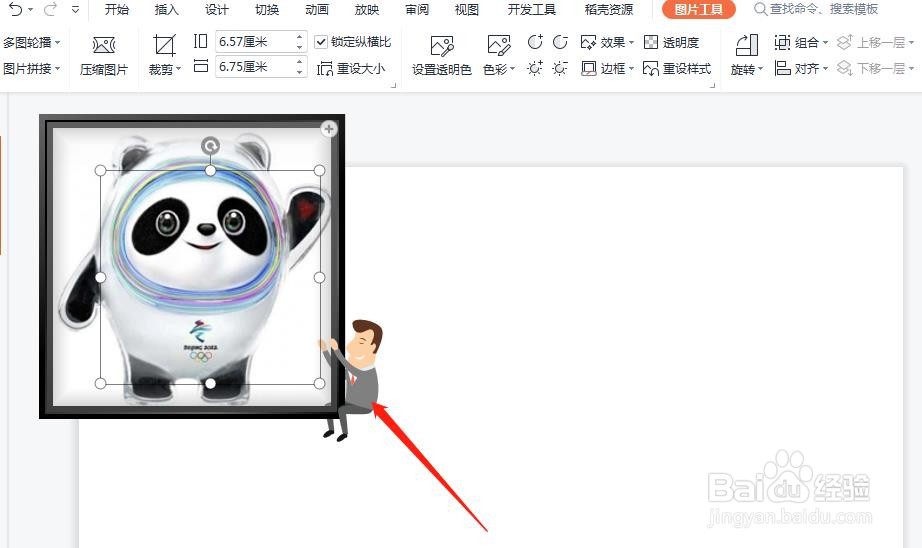Click the increase contrast icon

[535, 42]
